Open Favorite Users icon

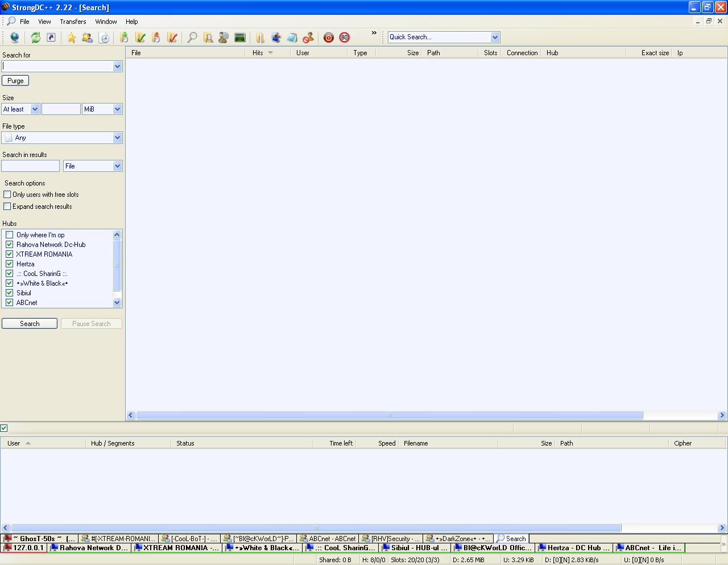[87, 38]
